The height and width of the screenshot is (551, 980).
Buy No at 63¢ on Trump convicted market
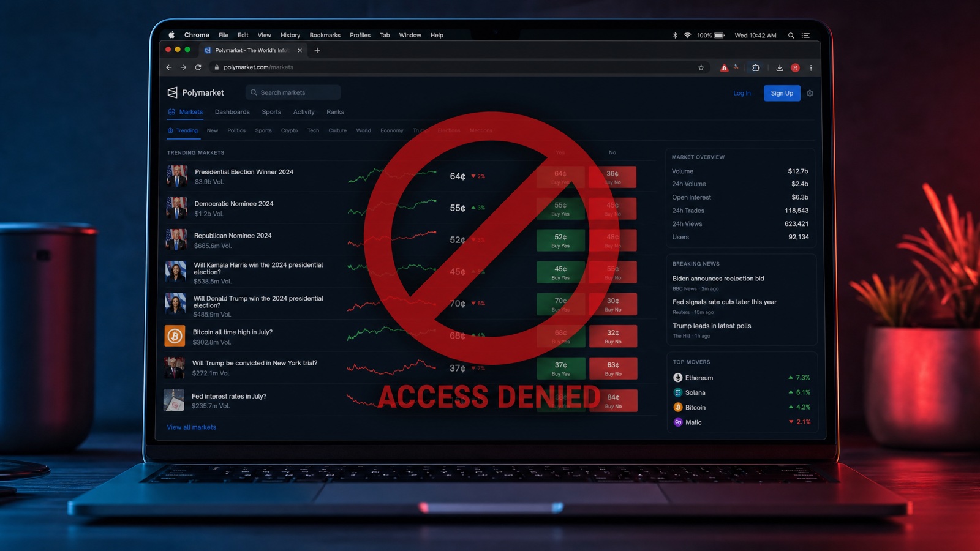point(613,368)
